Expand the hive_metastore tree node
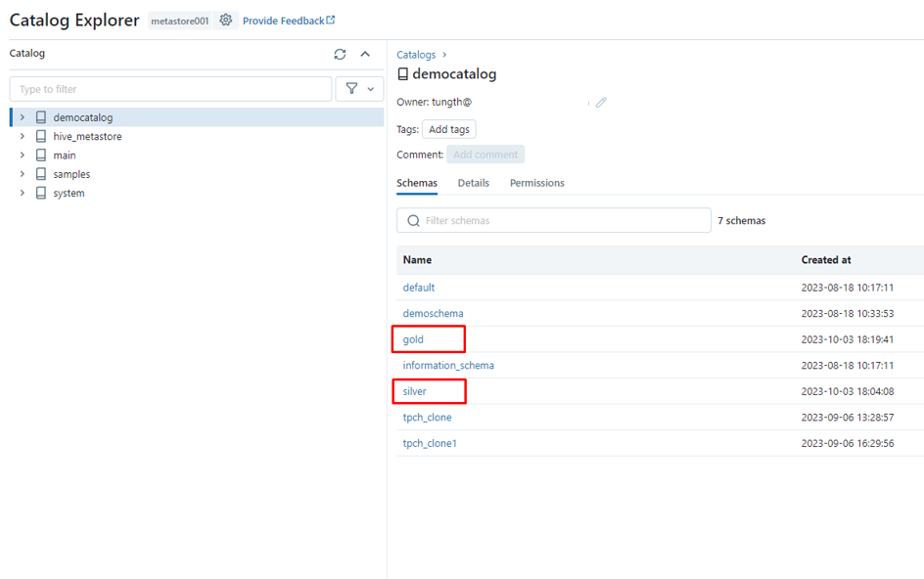This screenshot has height=579, width=924. click(x=23, y=137)
